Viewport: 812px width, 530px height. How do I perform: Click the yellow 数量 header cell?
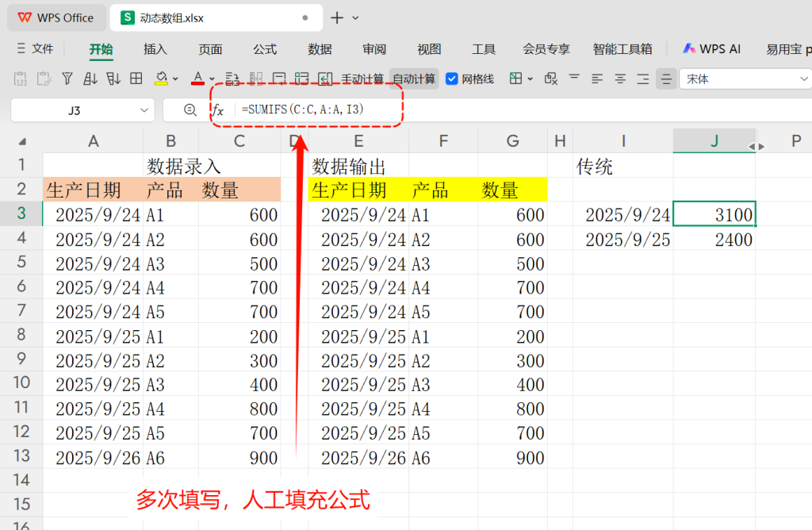click(x=513, y=190)
